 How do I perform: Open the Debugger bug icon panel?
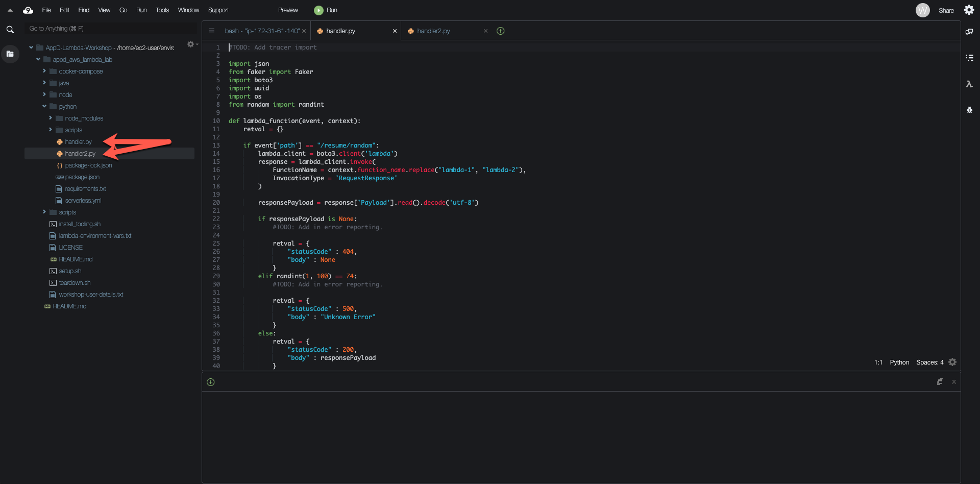tap(969, 110)
